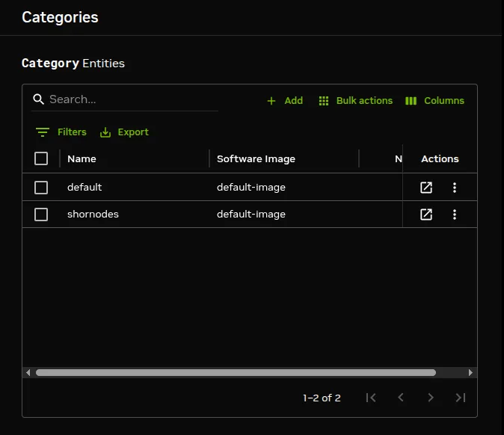
Task: Click the 'shornodes' name cell
Action: pos(93,214)
